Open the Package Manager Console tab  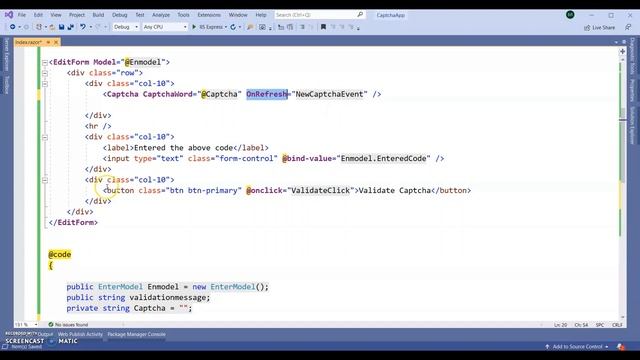point(136,334)
